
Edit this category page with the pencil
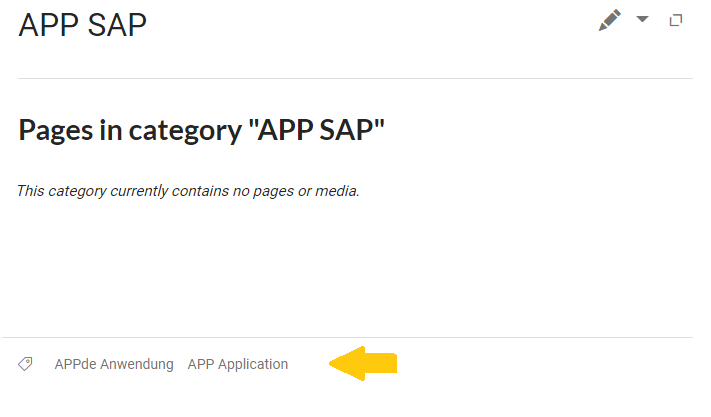pyautogui.click(x=609, y=20)
